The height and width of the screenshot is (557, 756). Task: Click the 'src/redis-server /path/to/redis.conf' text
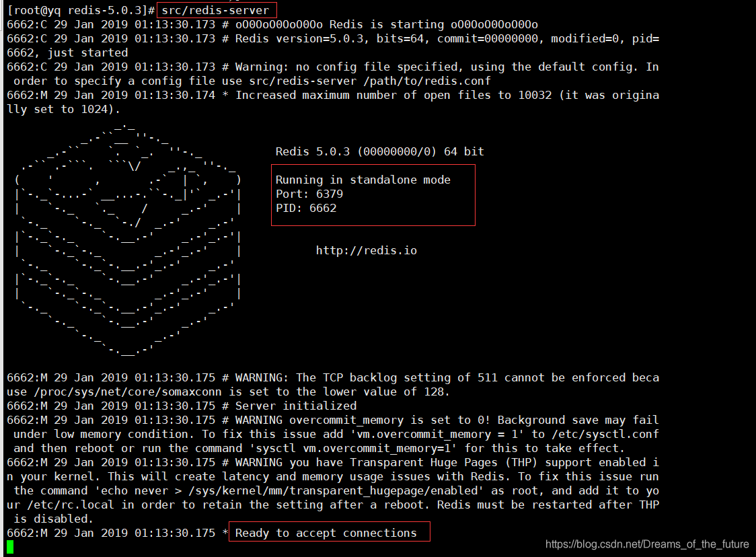tap(370, 81)
